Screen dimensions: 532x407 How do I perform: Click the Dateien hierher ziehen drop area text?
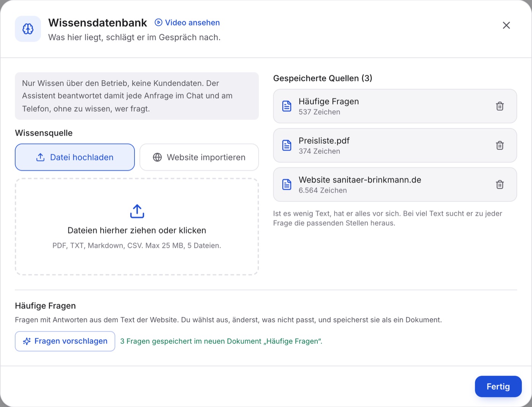[x=137, y=231]
